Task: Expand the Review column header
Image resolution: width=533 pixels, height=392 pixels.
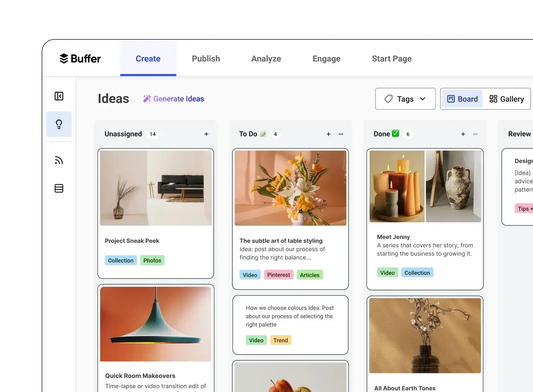Action: pos(519,134)
